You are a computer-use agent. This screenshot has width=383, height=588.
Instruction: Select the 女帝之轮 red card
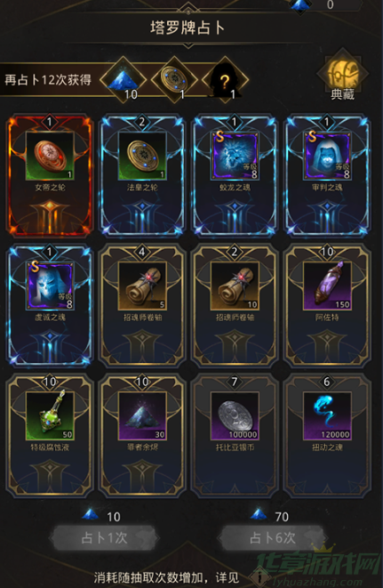pos(50,176)
